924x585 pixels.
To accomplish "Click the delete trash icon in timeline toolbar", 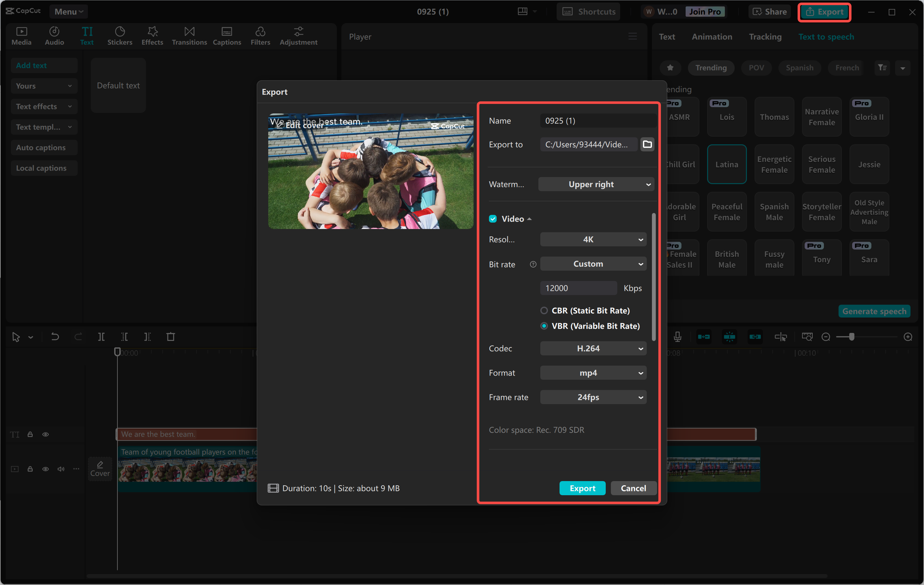I will pyautogui.click(x=171, y=337).
